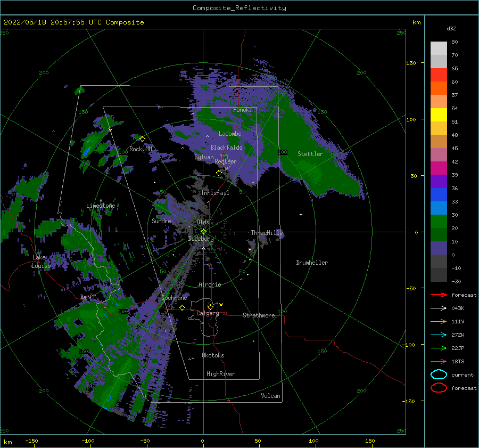This screenshot has width=479, height=448.
Task: Click the cyan 'current' oval legend icon
Action: (439, 374)
